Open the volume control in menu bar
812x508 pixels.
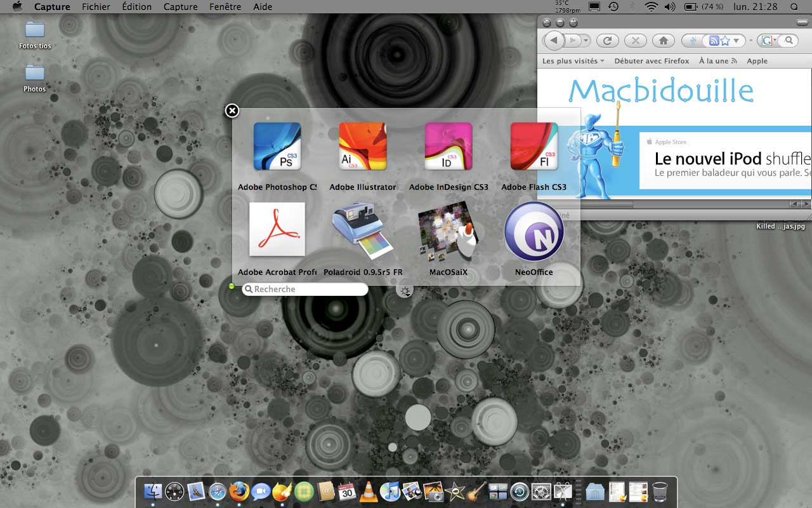point(669,7)
